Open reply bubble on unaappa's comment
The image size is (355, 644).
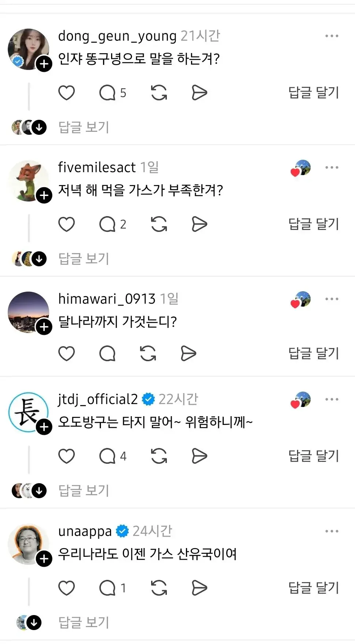pyautogui.click(x=107, y=588)
